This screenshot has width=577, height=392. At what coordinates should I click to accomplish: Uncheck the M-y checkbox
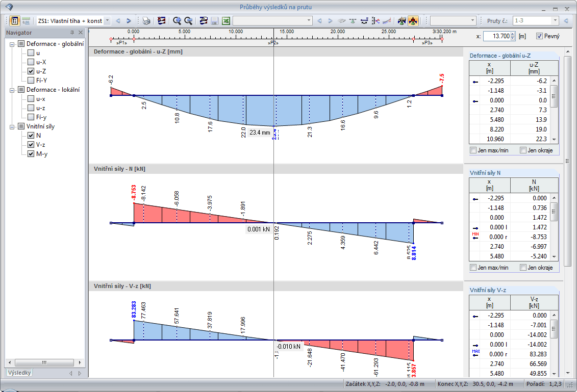click(x=31, y=154)
